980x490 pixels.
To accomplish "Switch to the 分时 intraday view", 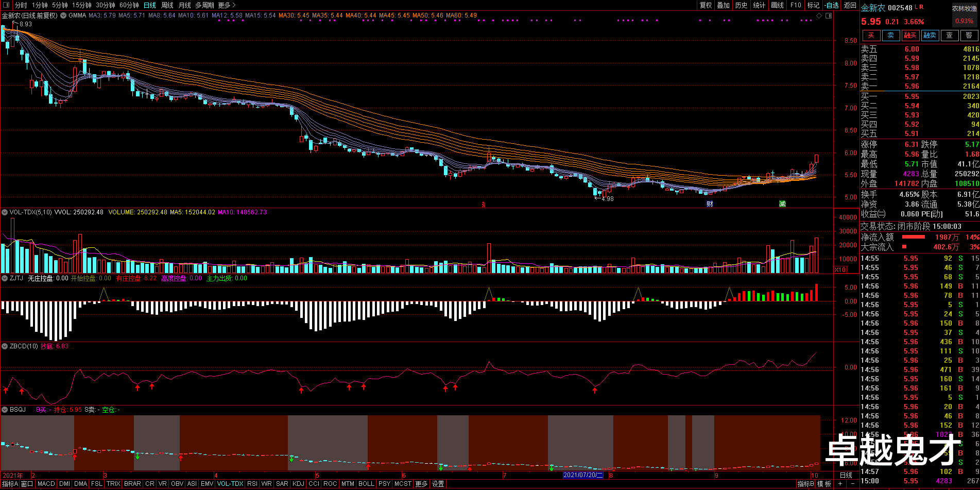I will point(21,5).
